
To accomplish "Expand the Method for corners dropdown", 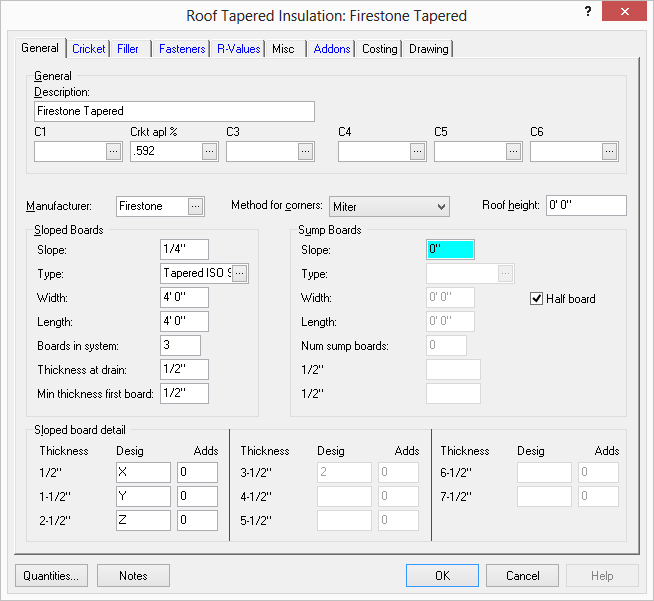I will pyautogui.click(x=441, y=206).
